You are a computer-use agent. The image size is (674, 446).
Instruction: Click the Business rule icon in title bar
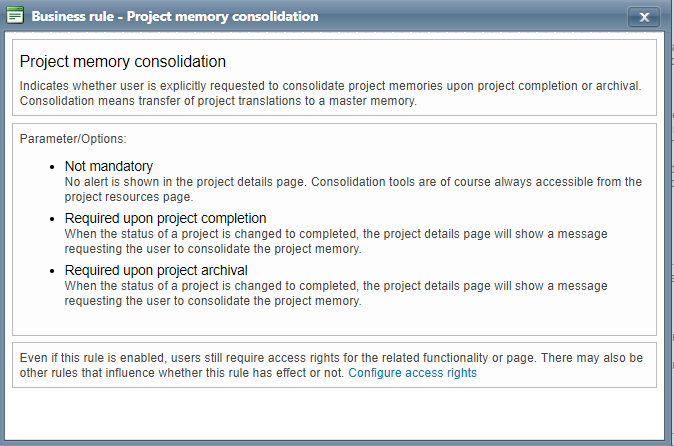coord(15,17)
